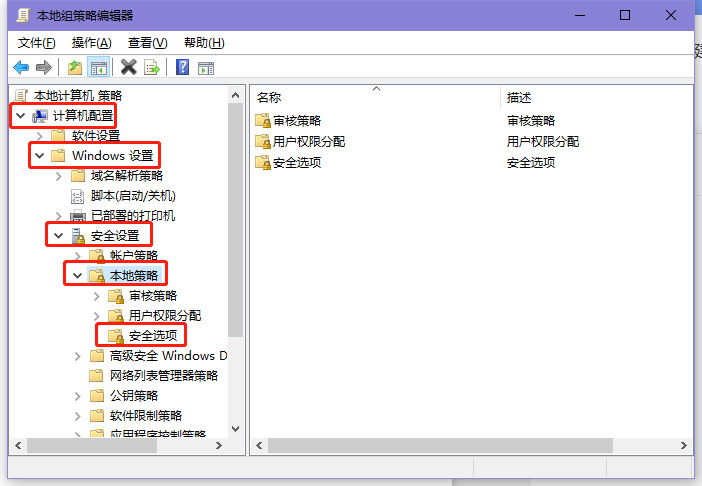702x486 pixels.
Task: Select 网络列表管理器策略 in the tree
Action: [164, 375]
